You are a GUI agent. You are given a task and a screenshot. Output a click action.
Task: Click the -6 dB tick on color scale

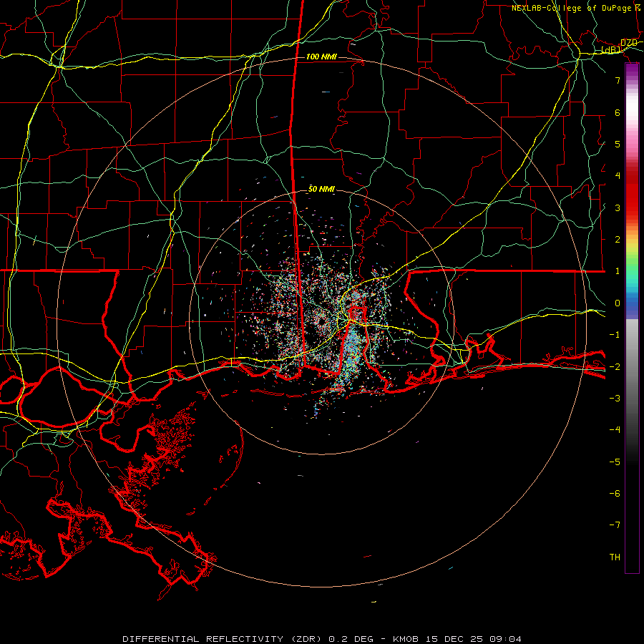615,493
